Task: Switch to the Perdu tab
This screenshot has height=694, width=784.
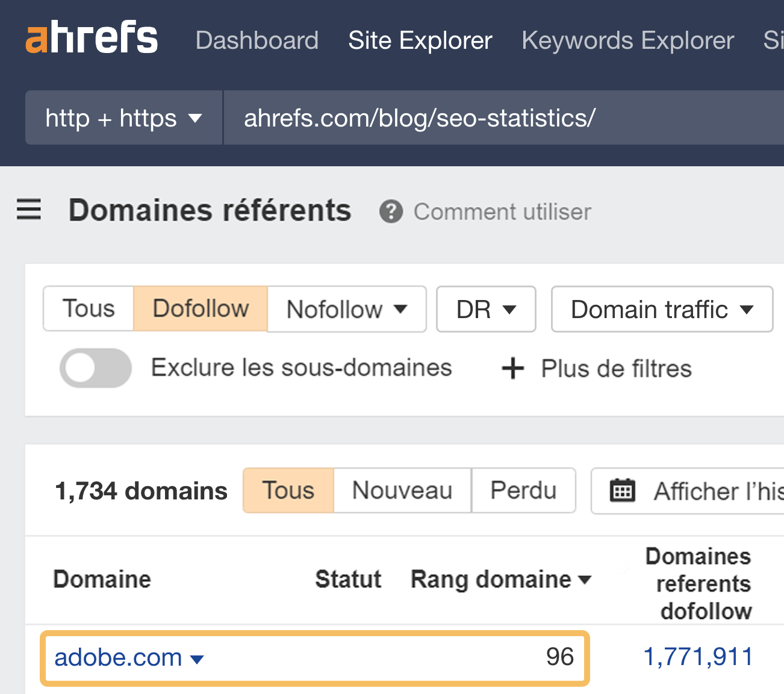Action: pyautogui.click(x=523, y=490)
